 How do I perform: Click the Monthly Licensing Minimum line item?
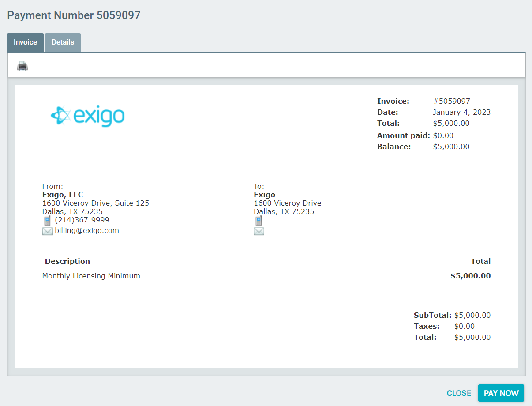94,276
